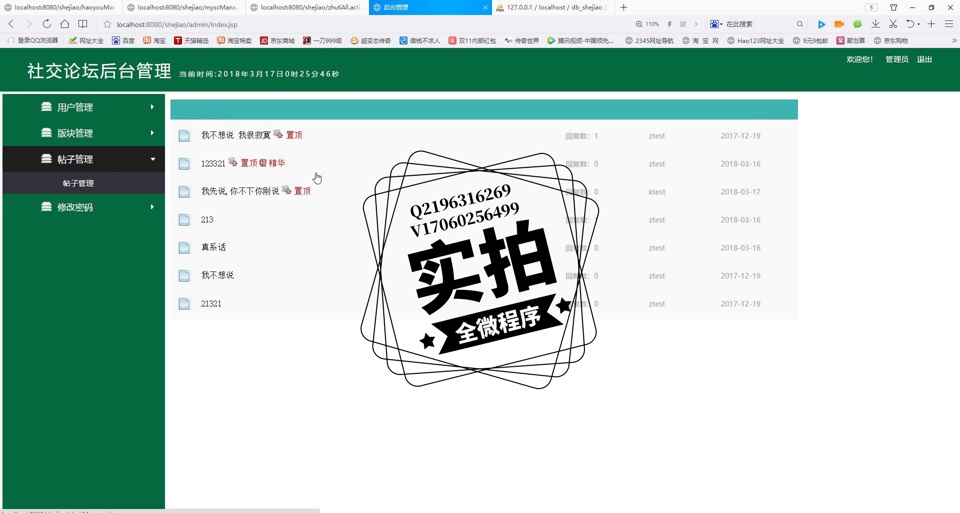
Task: Switch to the zhutiAll.action browser tab
Action: (x=308, y=7)
